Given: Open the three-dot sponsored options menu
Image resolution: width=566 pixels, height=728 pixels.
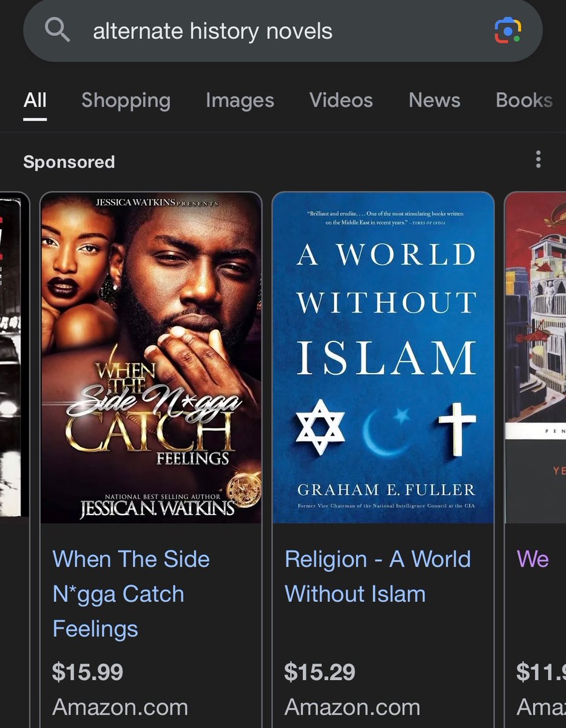Looking at the screenshot, I should coord(538,160).
